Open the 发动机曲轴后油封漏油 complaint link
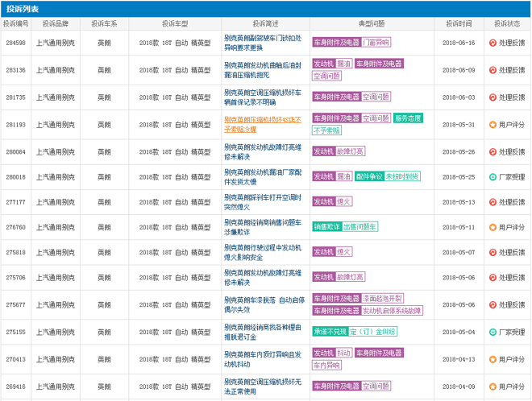Screen dimensions: 532x401 pos(263,70)
